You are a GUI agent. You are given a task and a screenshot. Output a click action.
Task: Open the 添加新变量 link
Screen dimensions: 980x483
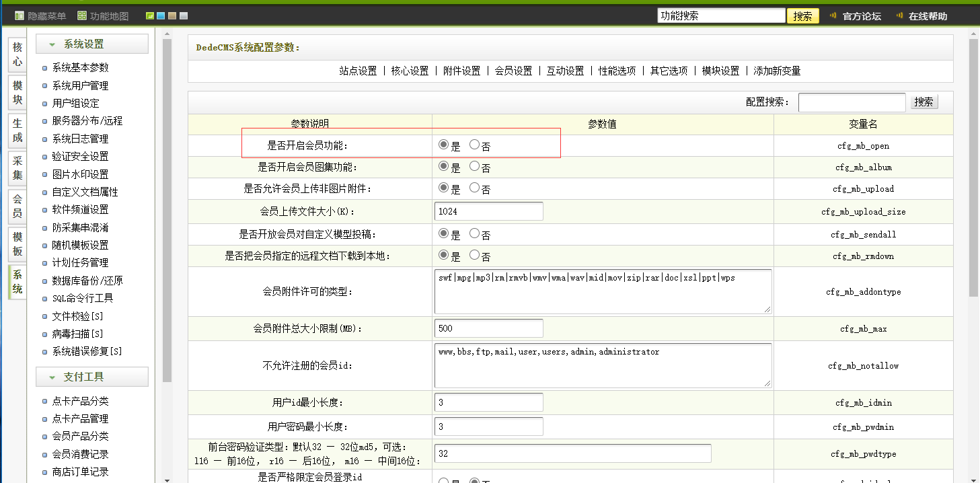777,71
